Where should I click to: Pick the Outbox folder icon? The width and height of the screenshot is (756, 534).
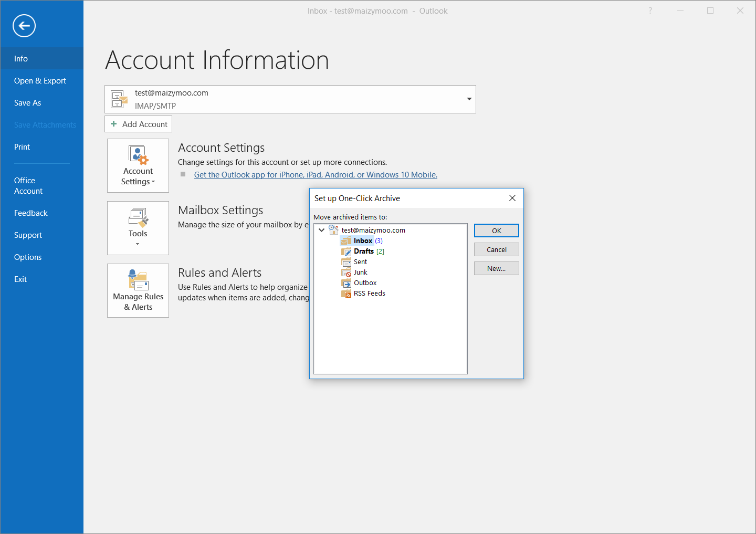point(346,283)
